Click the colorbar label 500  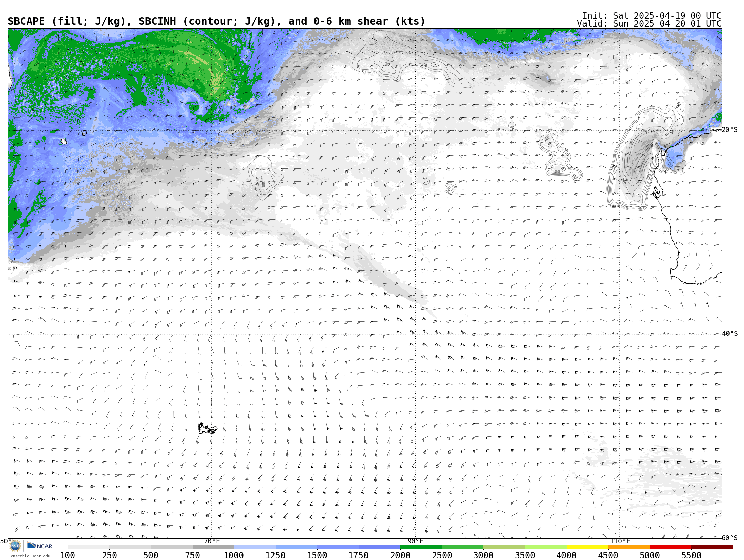coord(151,556)
